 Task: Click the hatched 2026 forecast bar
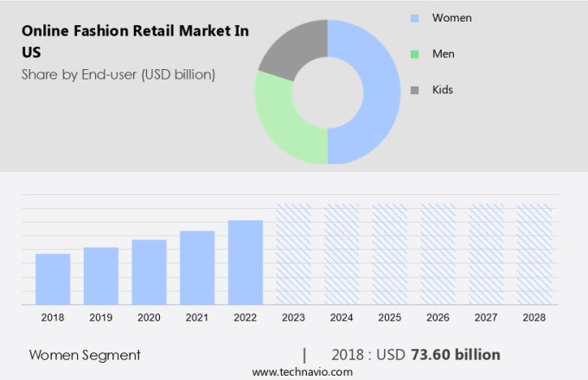pos(438,254)
